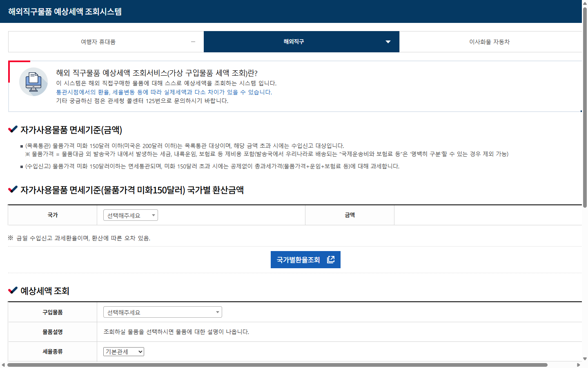Open the 국가 선택해주세요 dropdown

(131, 215)
